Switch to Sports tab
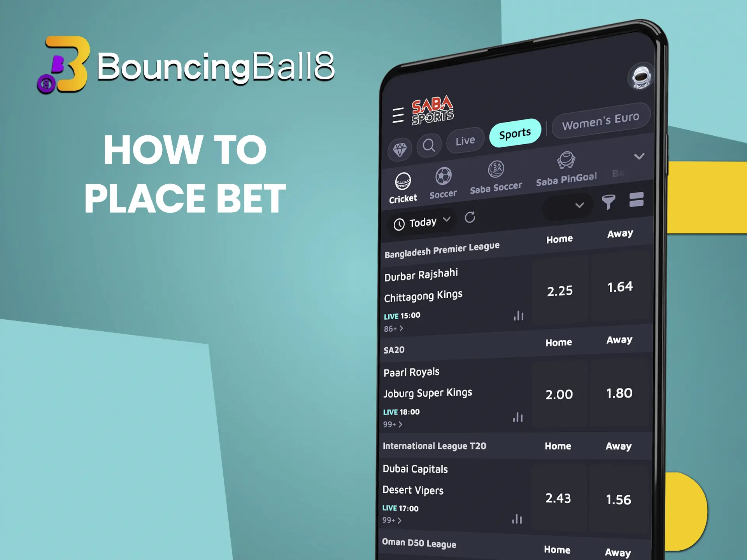 pyautogui.click(x=516, y=132)
